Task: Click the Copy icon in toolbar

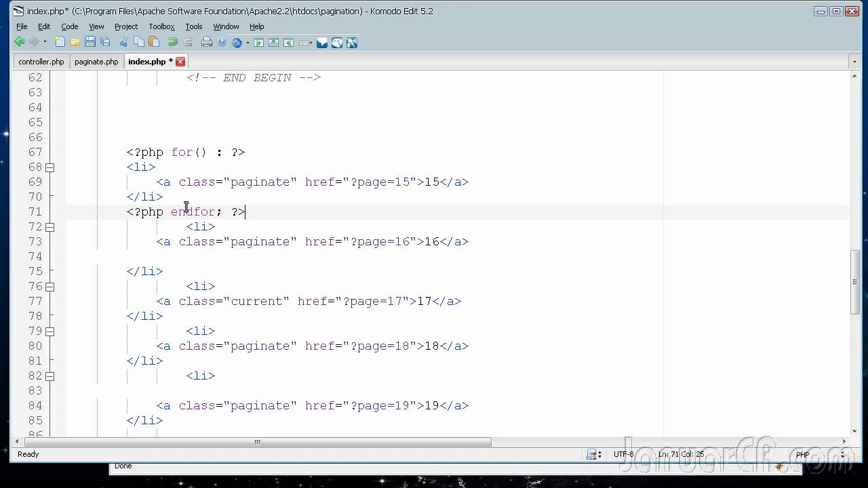Action: point(139,42)
